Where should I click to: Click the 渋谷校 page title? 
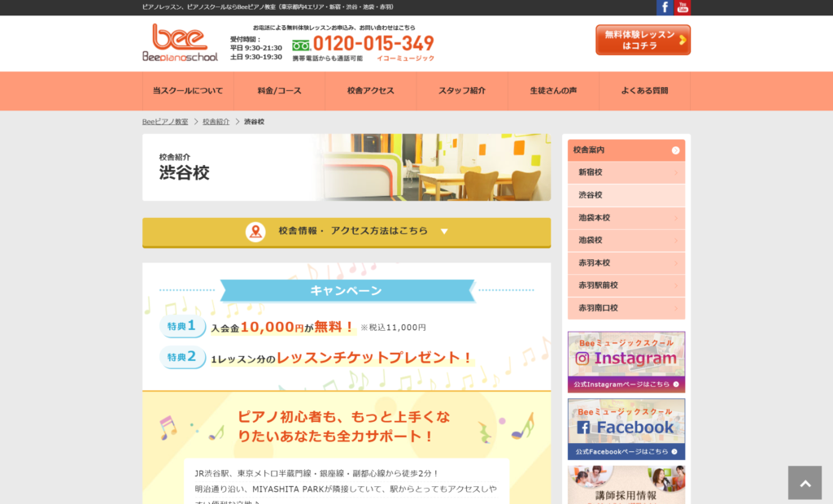185,172
